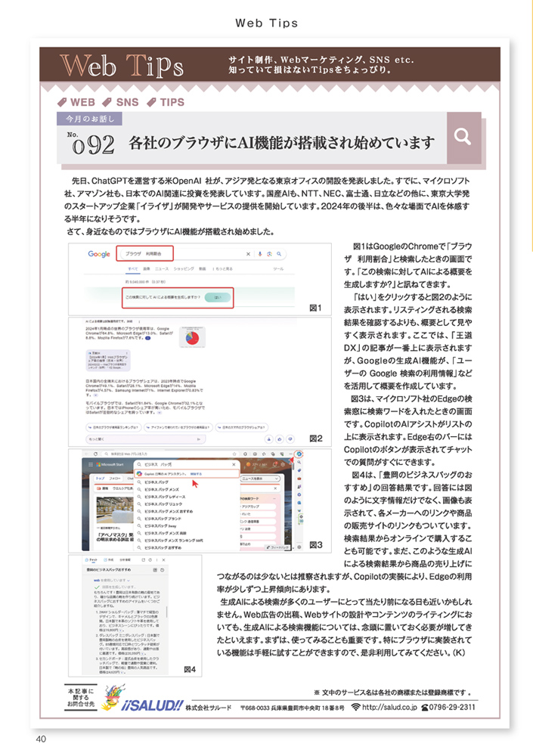Select suggestion ビジネス バッグ リュック
This screenshot has height=756, width=533.
163,503
